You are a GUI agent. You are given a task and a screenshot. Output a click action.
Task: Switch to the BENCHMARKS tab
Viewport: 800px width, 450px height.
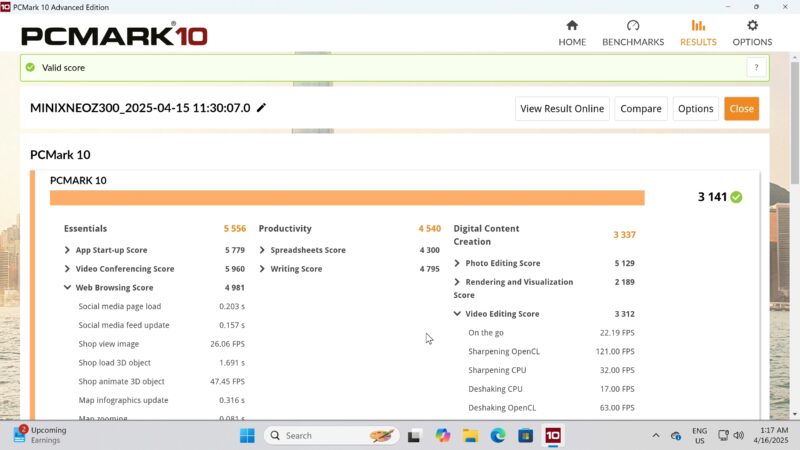[633, 33]
